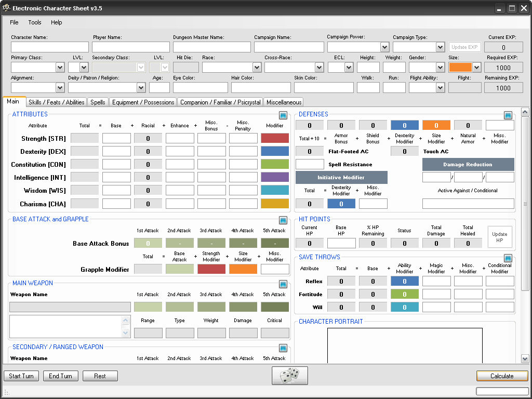Click the Active Against / Conditional field
532x399 pixels.
point(468,204)
